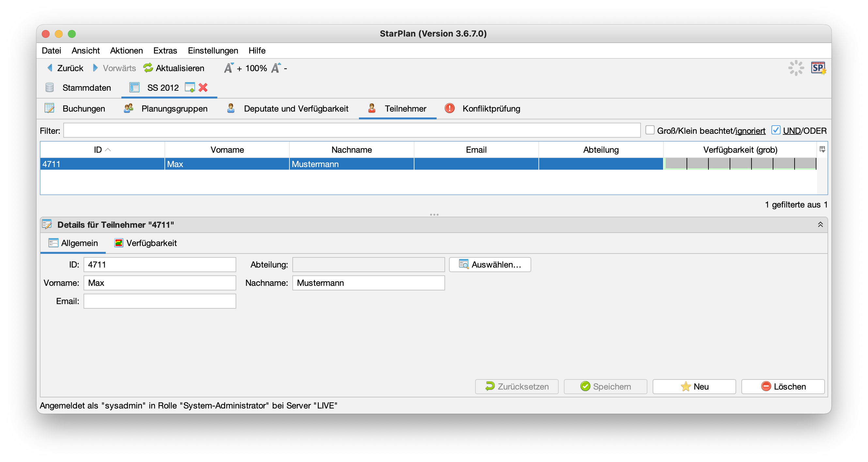The height and width of the screenshot is (462, 868).
Task: Click the StarPlan SP logo icon
Action: (x=818, y=68)
